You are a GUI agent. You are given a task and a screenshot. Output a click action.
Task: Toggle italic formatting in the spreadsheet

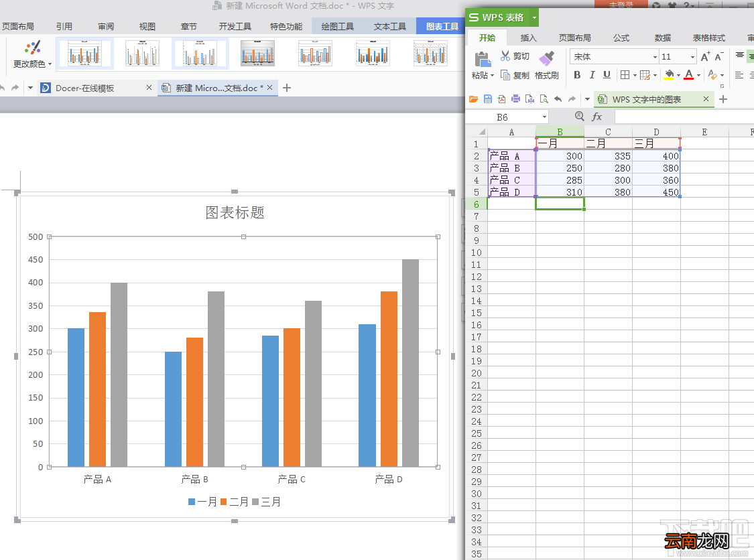click(x=592, y=74)
